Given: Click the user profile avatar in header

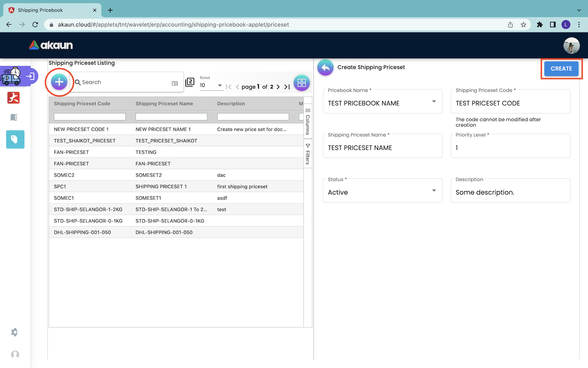Looking at the screenshot, I should point(571,45).
